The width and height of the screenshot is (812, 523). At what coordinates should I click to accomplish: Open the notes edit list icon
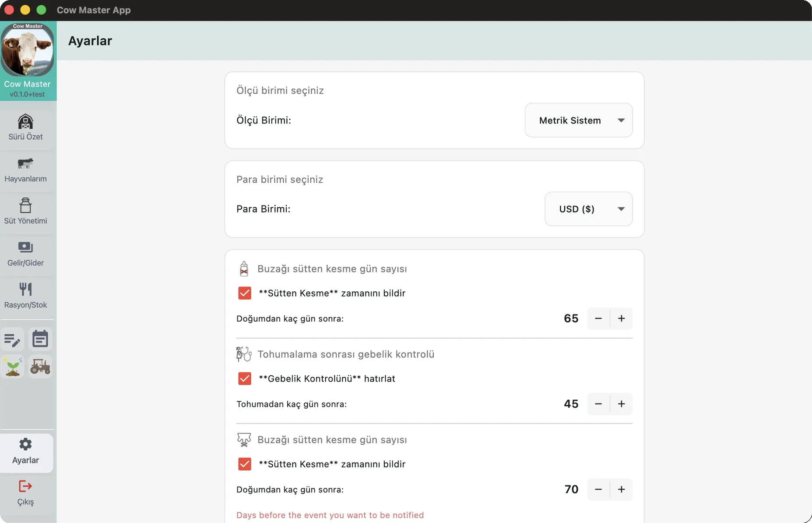coord(12,339)
